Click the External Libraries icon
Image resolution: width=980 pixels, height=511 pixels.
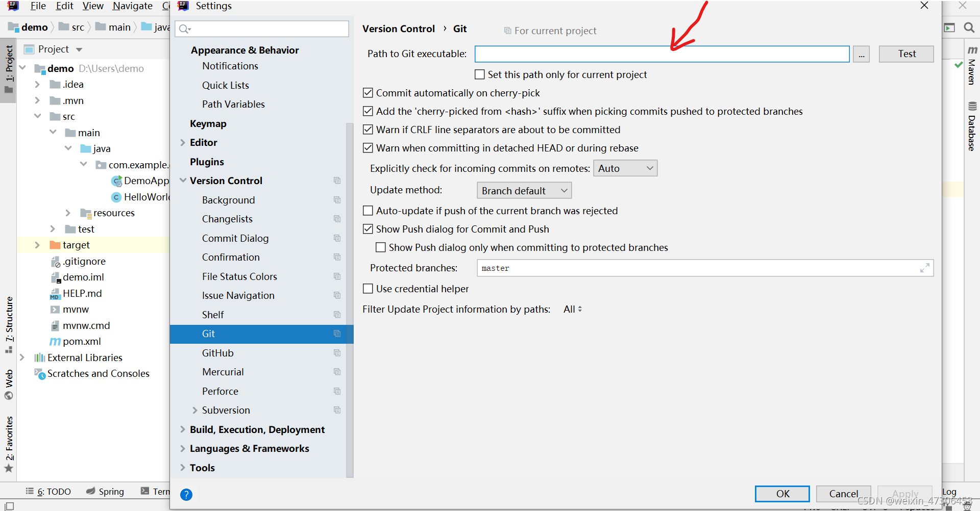tap(39, 357)
